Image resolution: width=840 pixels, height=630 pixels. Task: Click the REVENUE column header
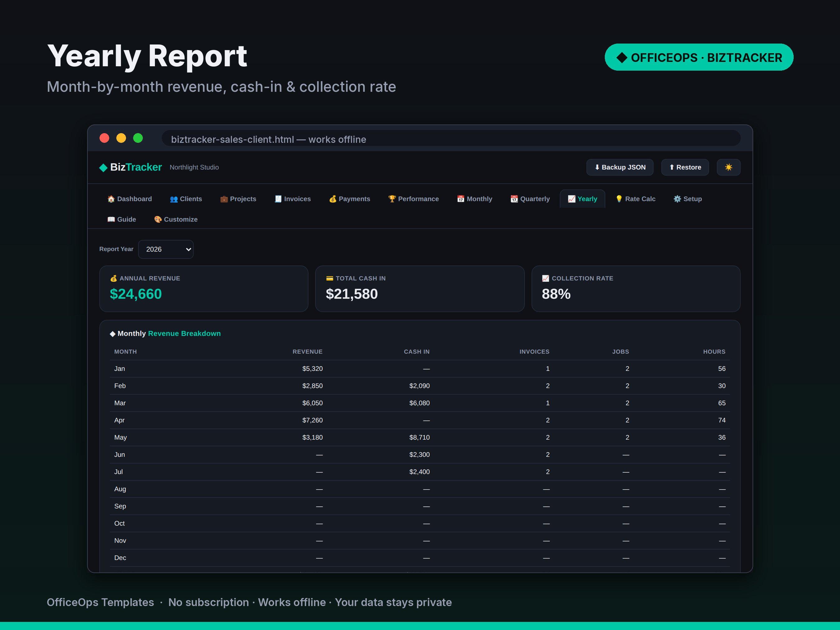(x=308, y=352)
